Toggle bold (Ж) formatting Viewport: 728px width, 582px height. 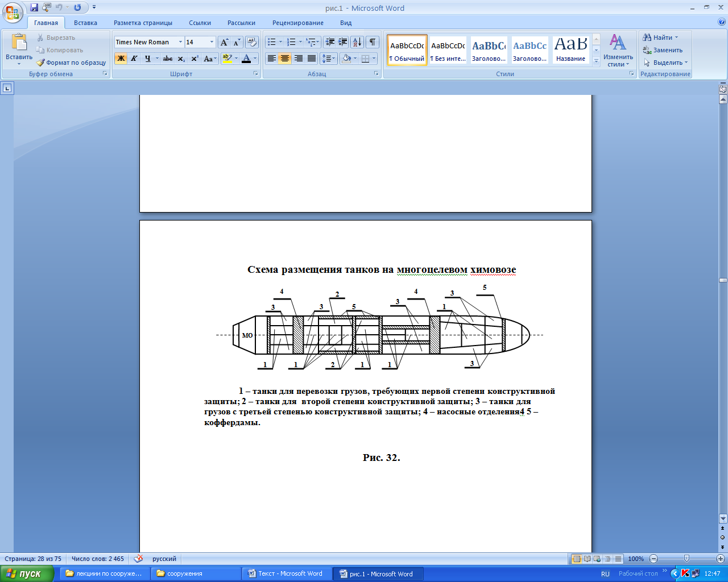(x=121, y=59)
